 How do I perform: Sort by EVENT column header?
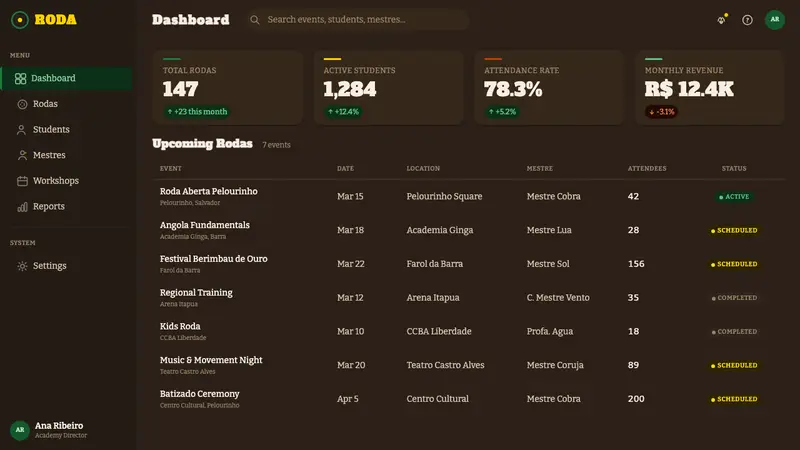click(170, 168)
